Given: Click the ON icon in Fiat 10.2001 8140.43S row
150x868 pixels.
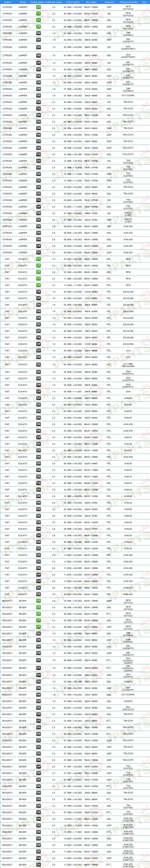Looking at the screenshot, I should [38, 594].
